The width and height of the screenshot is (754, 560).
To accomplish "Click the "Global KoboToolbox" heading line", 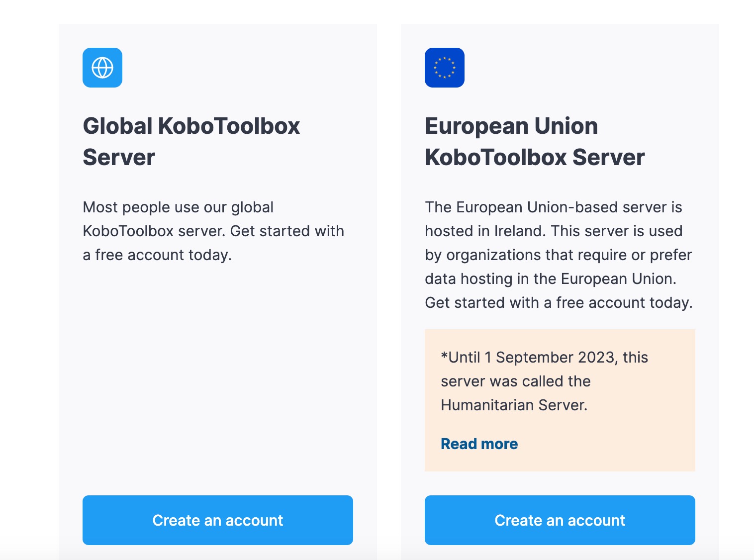I will pos(191,126).
